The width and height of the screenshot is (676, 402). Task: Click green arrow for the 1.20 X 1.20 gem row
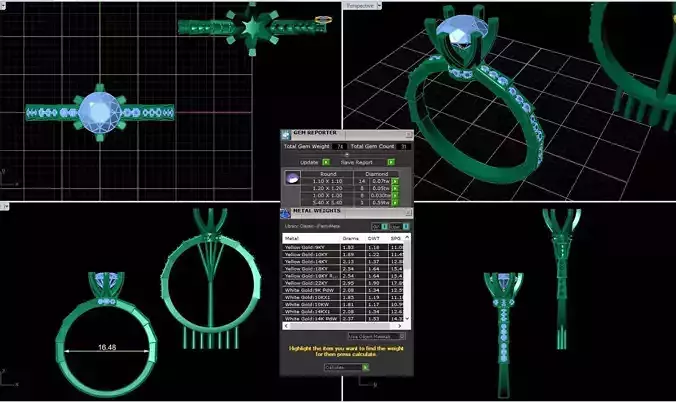(x=395, y=188)
